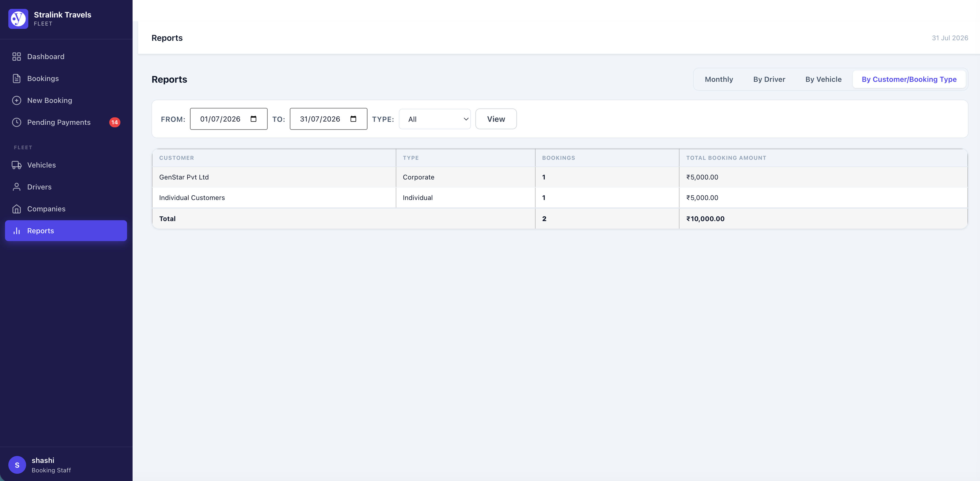980x481 pixels.
Task: Click the red 14 pending badge
Action: coord(114,122)
